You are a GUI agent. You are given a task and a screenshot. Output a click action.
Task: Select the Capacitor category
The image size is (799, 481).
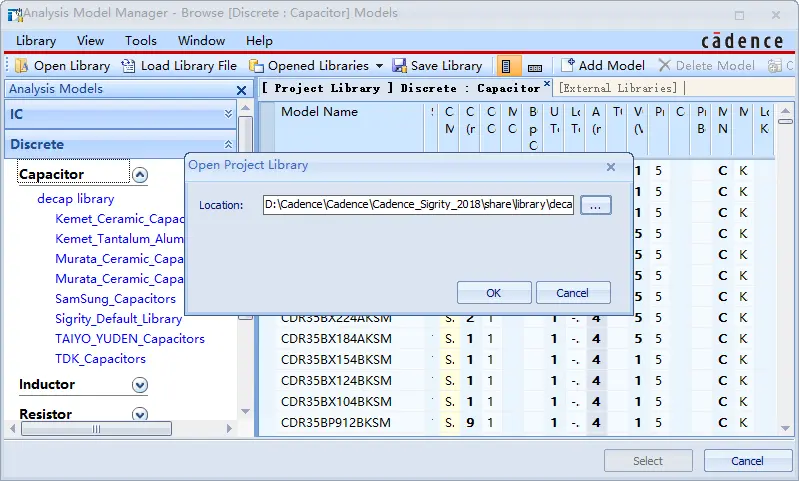pyautogui.click(x=74, y=171)
